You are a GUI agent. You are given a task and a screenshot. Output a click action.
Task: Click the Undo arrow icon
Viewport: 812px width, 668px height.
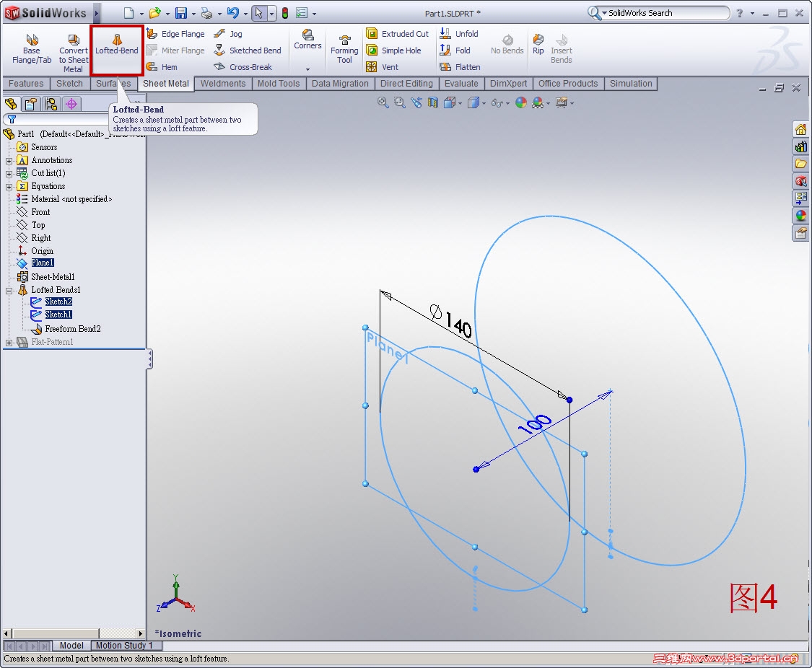(x=232, y=13)
